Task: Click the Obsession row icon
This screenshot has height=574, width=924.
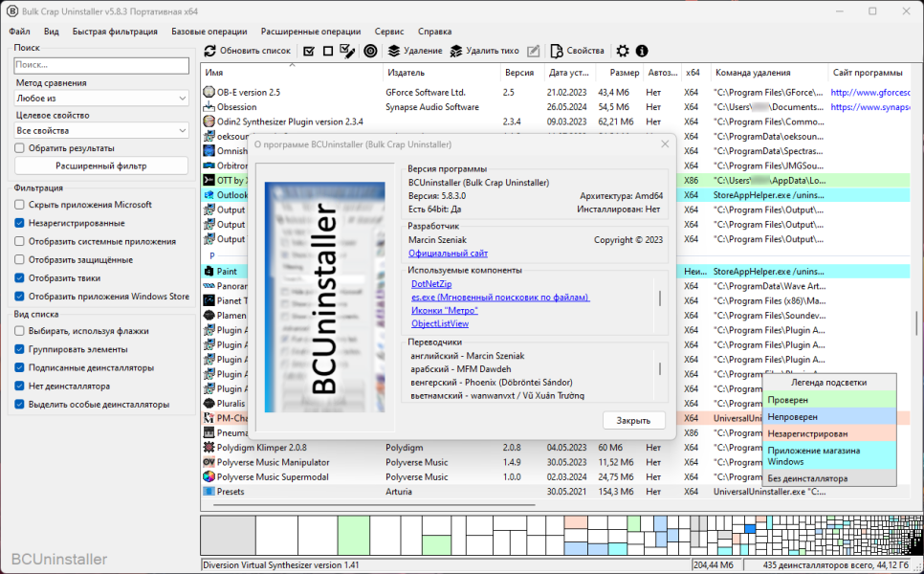Action: 209,106
